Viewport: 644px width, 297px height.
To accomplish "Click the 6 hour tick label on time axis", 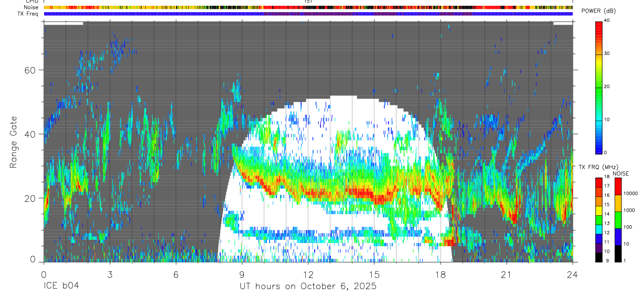I will [x=176, y=274].
